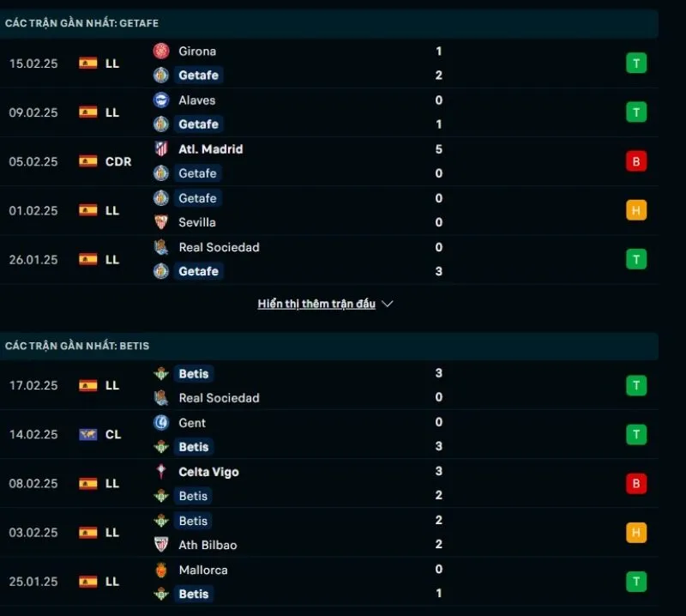Image resolution: width=686 pixels, height=616 pixels.
Task: Open the CÁC TRẬN GẦN NHẤT: BETIS header
Action: point(75,346)
